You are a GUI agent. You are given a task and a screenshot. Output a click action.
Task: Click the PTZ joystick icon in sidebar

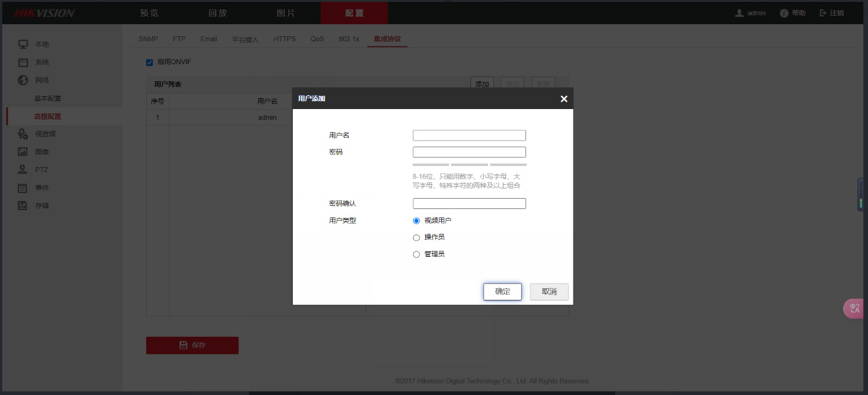(x=23, y=170)
